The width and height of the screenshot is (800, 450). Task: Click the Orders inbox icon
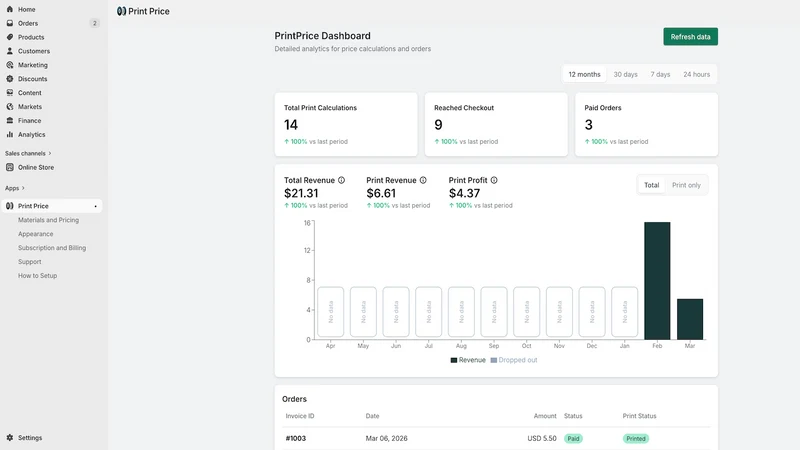pos(10,23)
